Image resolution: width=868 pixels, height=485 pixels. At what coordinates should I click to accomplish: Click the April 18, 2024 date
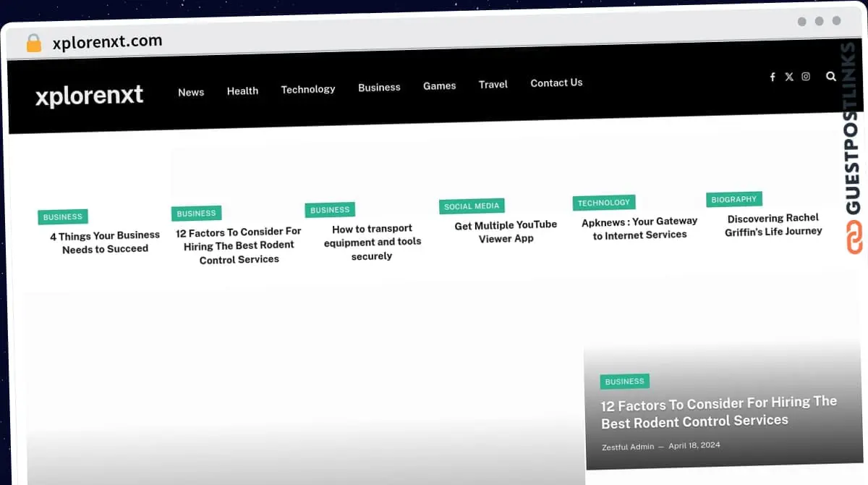pyautogui.click(x=694, y=445)
